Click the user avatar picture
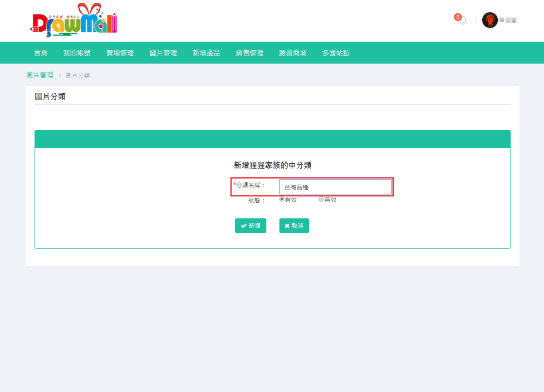The height and width of the screenshot is (392, 544). click(490, 20)
